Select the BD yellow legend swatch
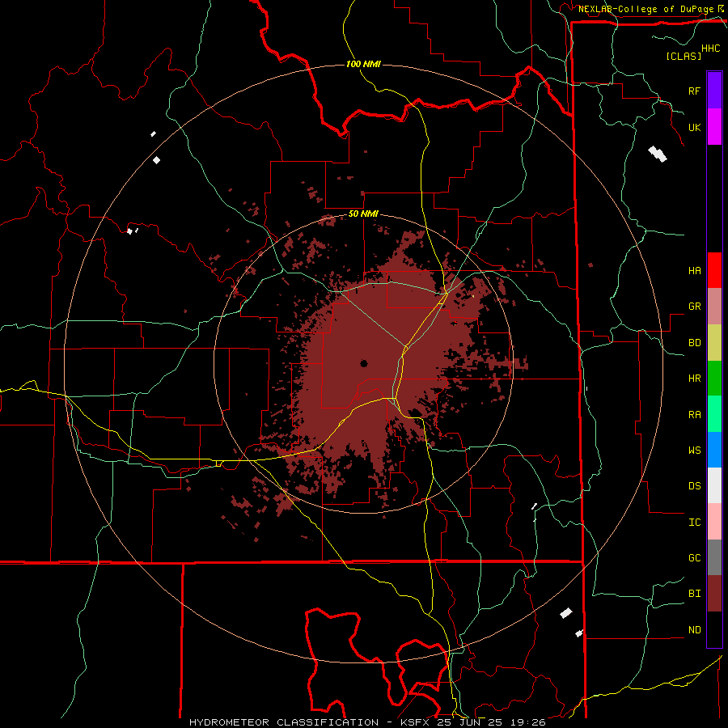 (714, 342)
